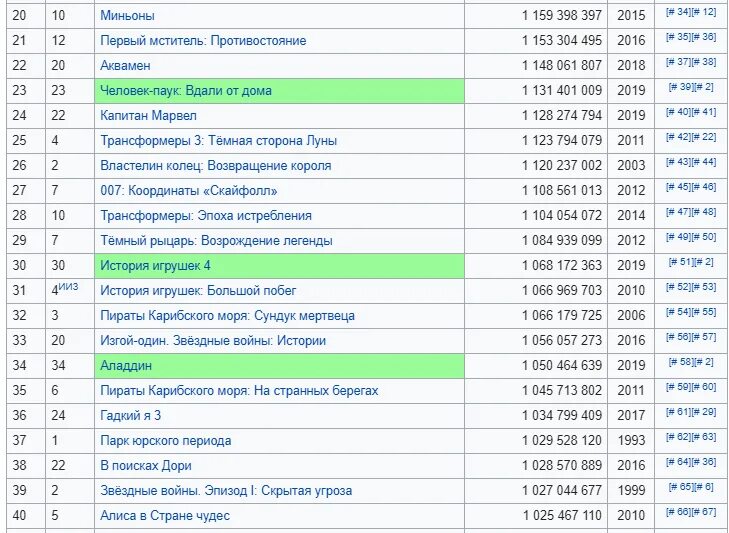Open footnote reference # 34
Screen dimensions: 729x533
coord(678,13)
